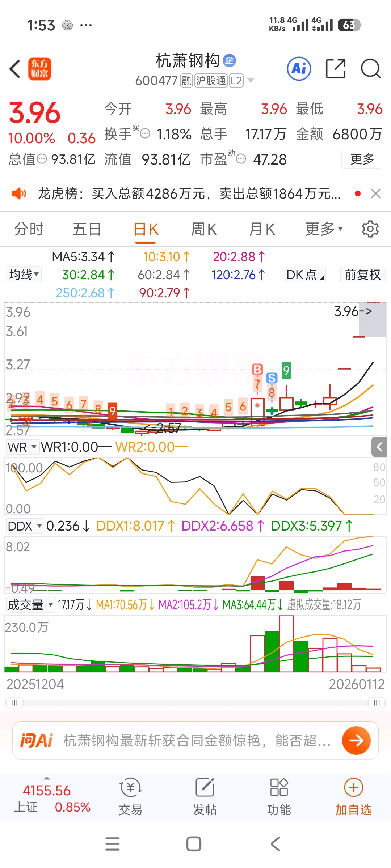Open the 交易 trade icon

[x=130, y=797]
